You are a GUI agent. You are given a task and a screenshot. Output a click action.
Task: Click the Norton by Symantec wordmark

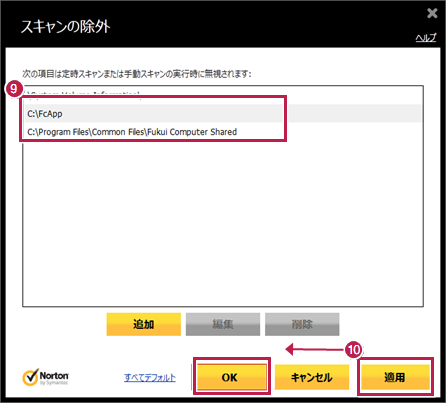54,378
